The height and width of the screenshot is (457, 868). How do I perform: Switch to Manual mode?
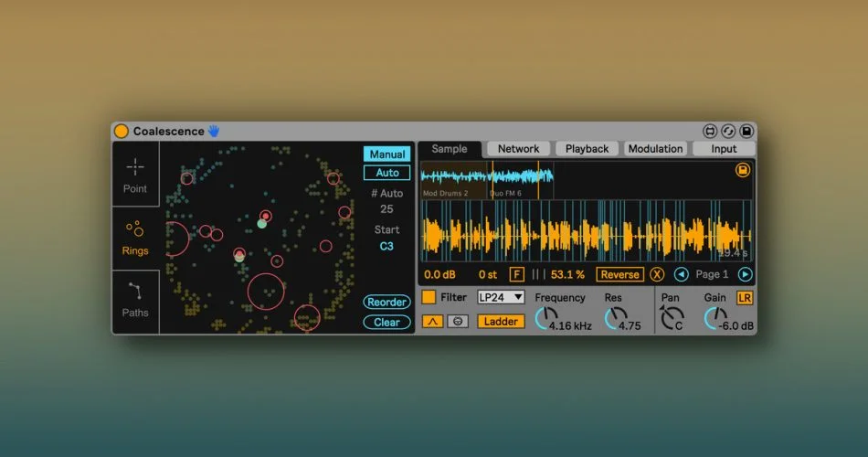387,154
